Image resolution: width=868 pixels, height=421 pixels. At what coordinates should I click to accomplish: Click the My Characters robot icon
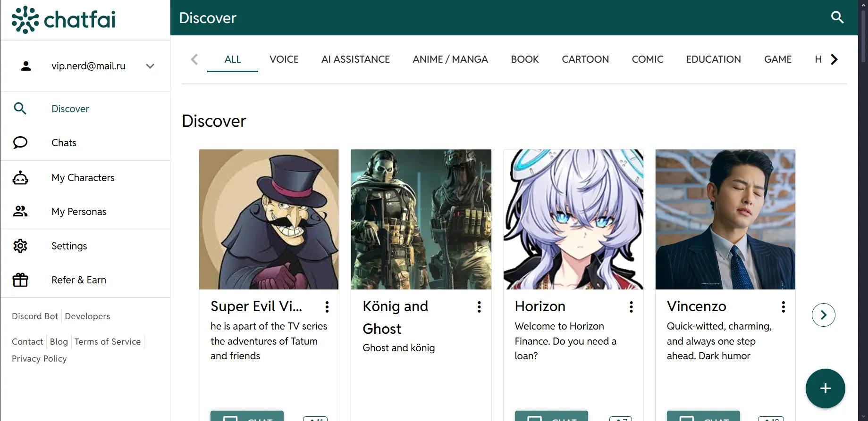tap(20, 178)
